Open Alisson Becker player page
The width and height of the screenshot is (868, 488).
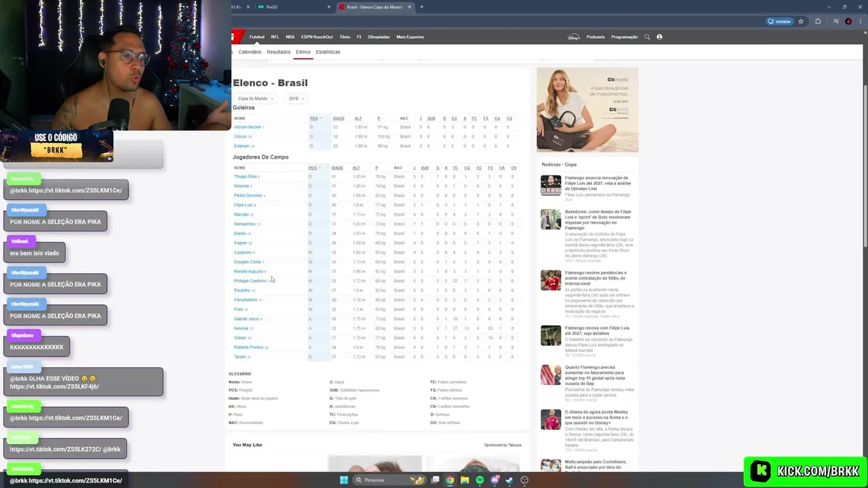248,127
